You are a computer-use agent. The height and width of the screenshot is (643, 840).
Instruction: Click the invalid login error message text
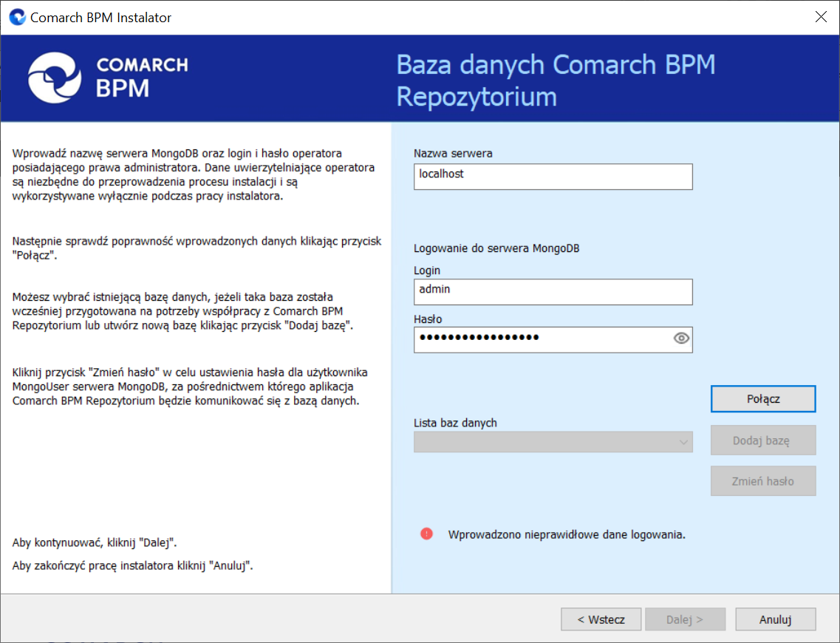click(x=567, y=534)
